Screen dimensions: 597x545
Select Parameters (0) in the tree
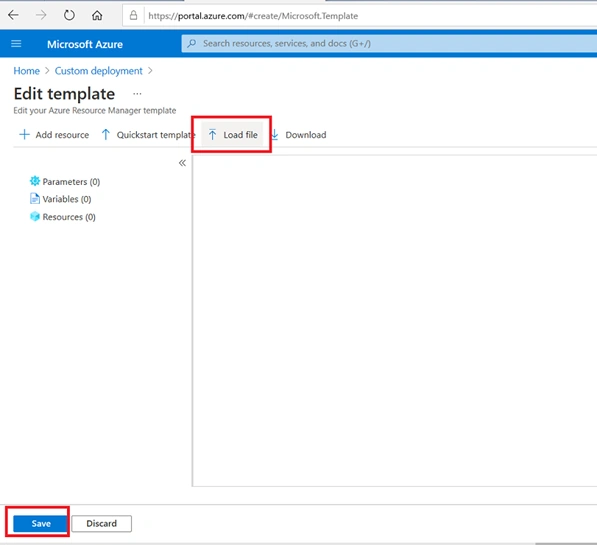(71, 182)
